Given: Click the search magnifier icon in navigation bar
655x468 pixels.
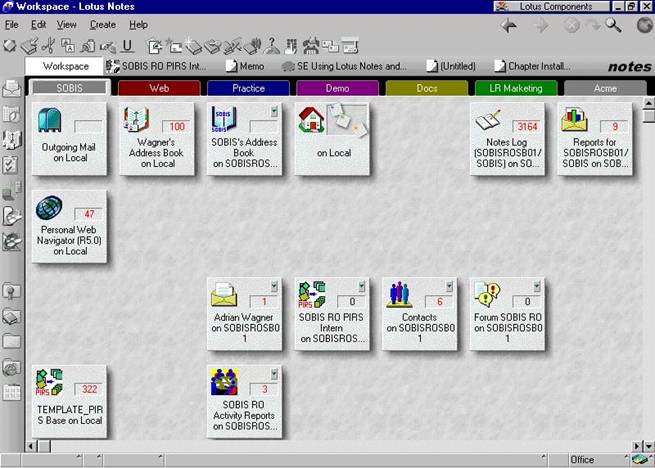Looking at the screenshot, I should coord(613,25).
